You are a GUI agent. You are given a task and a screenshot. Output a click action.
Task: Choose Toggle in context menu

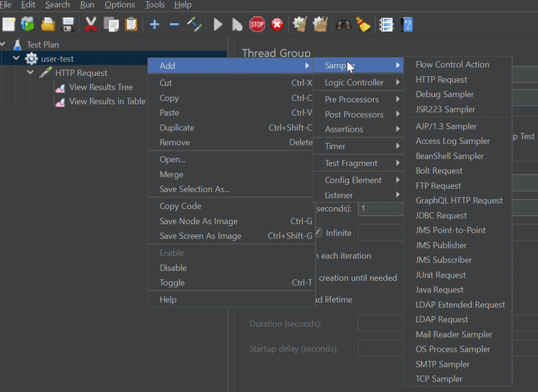pyautogui.click(x=231, y=282)
